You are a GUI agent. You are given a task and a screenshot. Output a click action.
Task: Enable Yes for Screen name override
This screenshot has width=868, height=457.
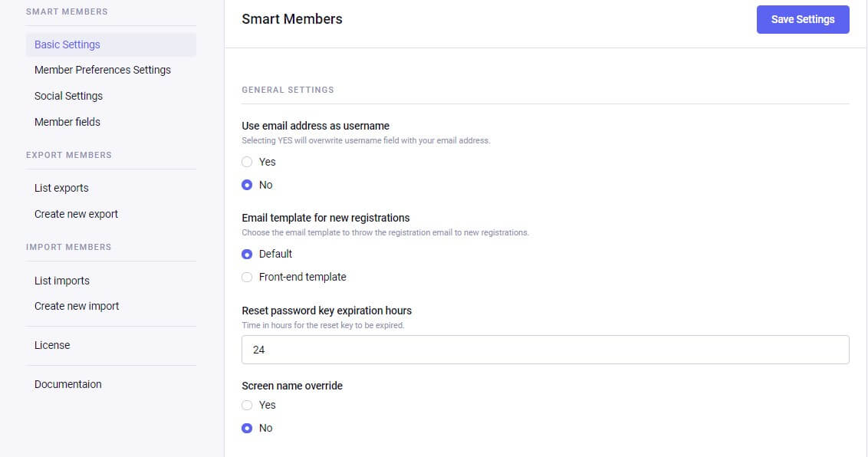pos(247,405)
